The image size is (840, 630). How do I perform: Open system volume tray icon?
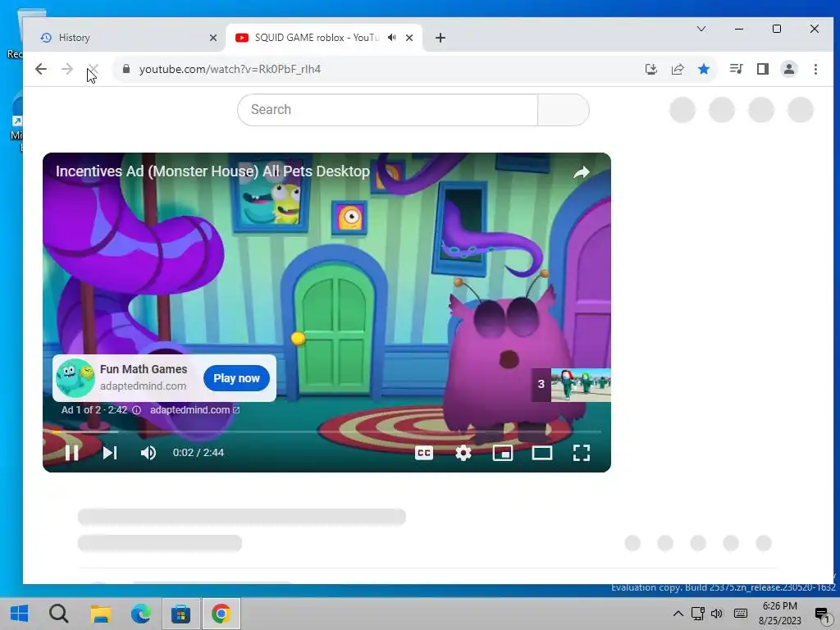(717, 614)
